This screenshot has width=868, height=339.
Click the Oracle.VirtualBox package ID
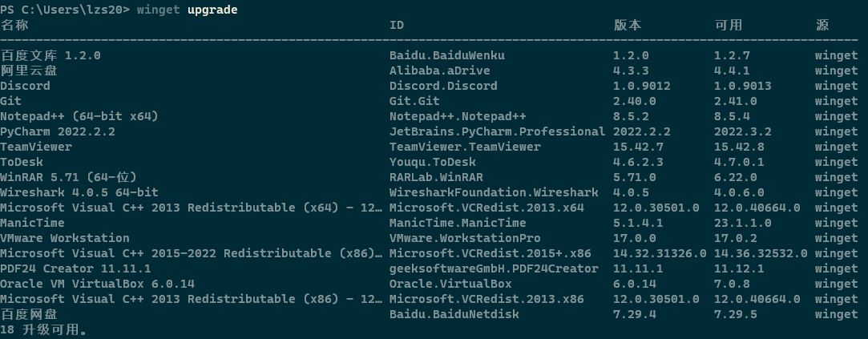pos(450,284)
